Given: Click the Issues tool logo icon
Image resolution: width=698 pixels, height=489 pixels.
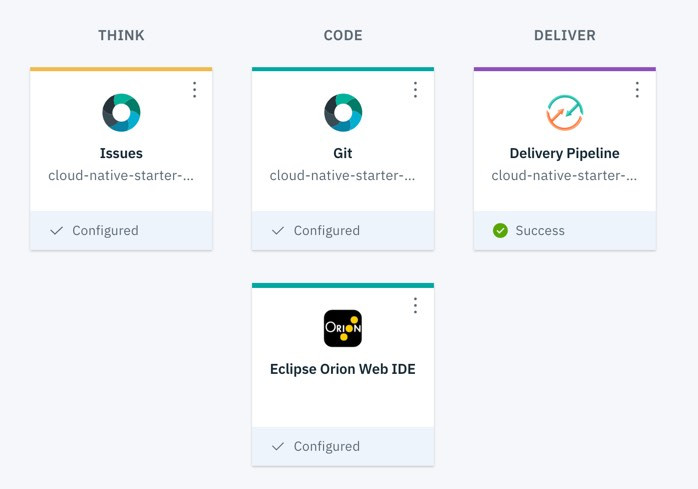Looking at the screenshot, I should pos(121,113).
